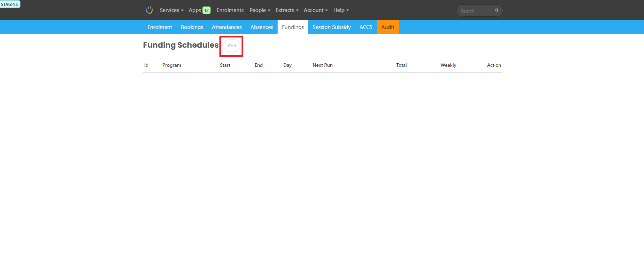
Task: Open the Session Subsidy tab
Action: click(332, 27)
